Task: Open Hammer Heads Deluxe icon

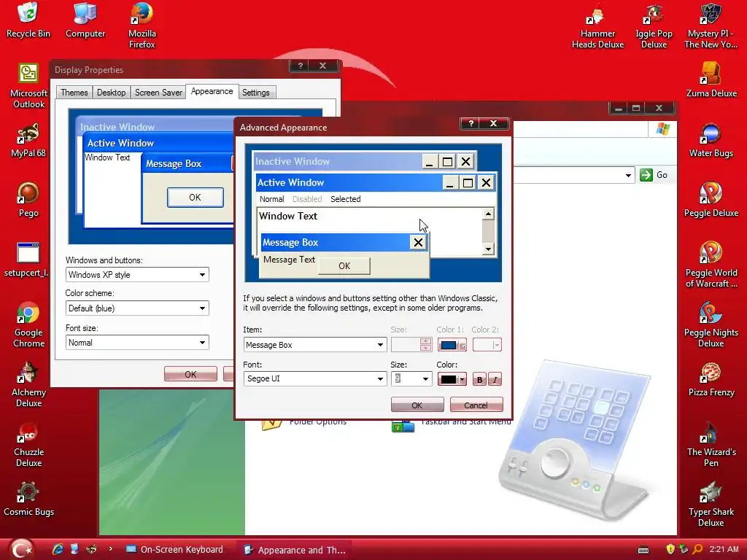Action: pyautogui.click(x=597, y=26)
